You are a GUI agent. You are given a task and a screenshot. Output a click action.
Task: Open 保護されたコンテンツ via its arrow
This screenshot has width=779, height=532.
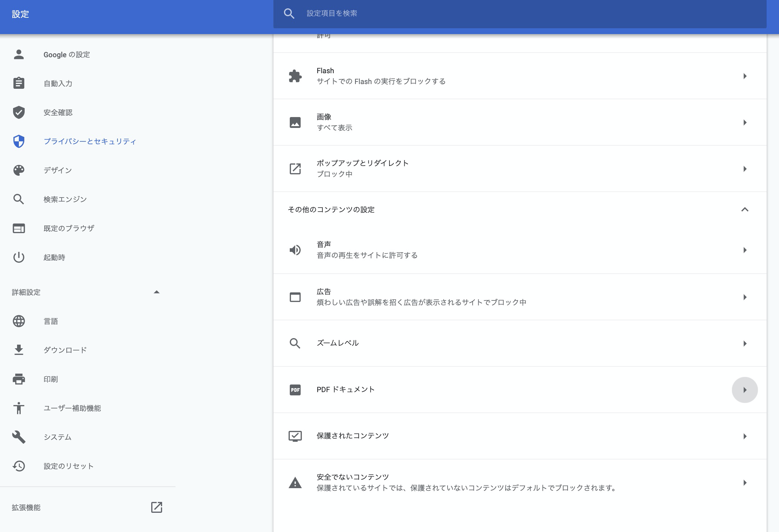(x=745, y=436)
